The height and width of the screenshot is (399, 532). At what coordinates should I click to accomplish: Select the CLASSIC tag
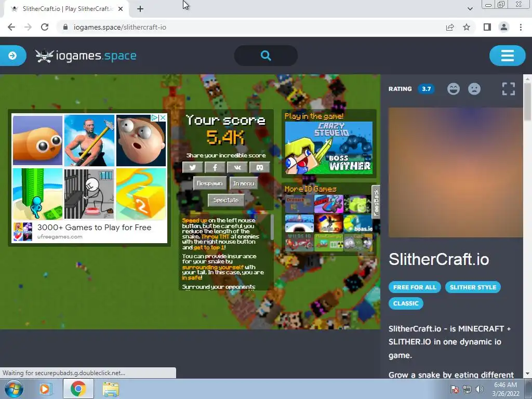coord(406,303)
